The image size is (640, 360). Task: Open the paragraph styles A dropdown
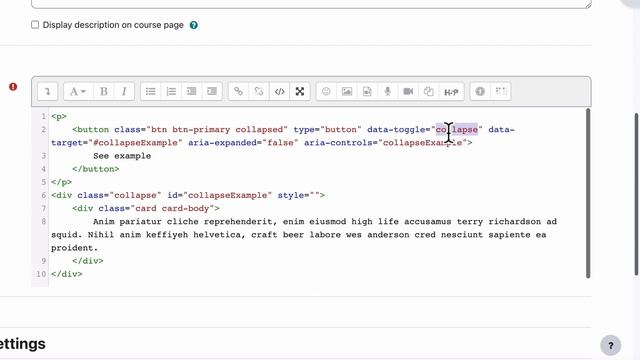78,91
